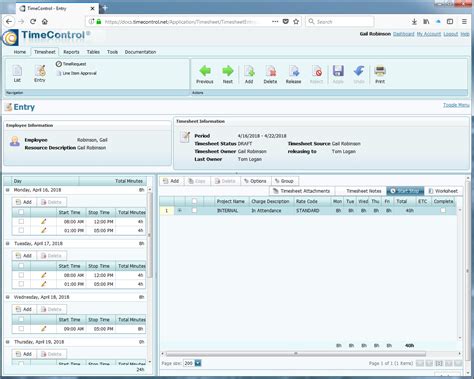Edit Tuesday 08:00 AM time entry pencil
This screenshot has height=379, width=474.
click(x=44, y=275)
